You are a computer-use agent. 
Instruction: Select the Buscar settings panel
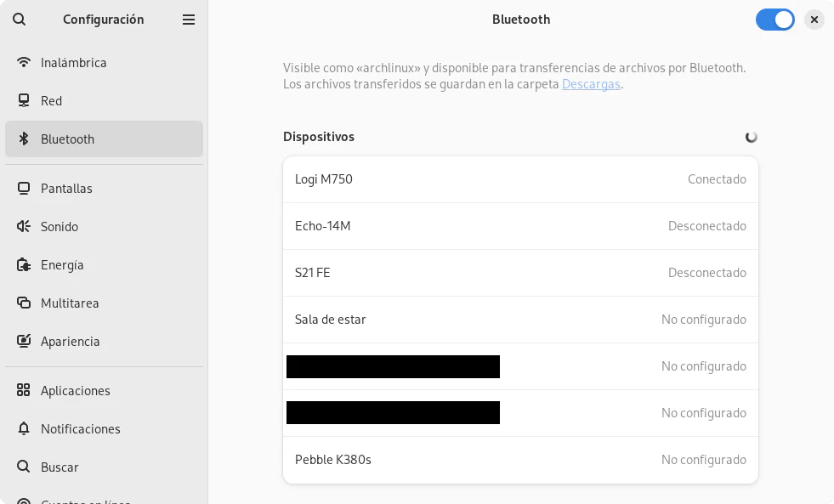[60, 467]
